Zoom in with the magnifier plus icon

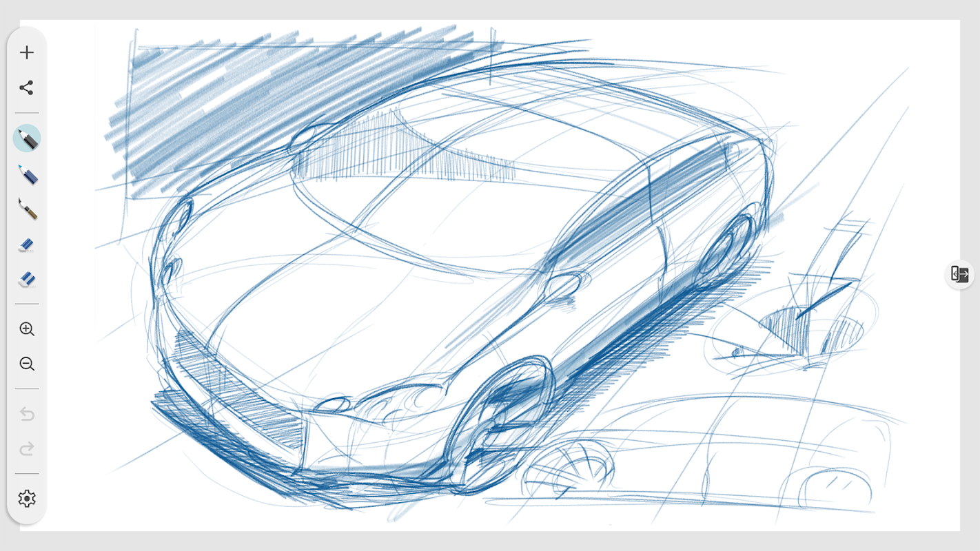(x=27, y=329)
